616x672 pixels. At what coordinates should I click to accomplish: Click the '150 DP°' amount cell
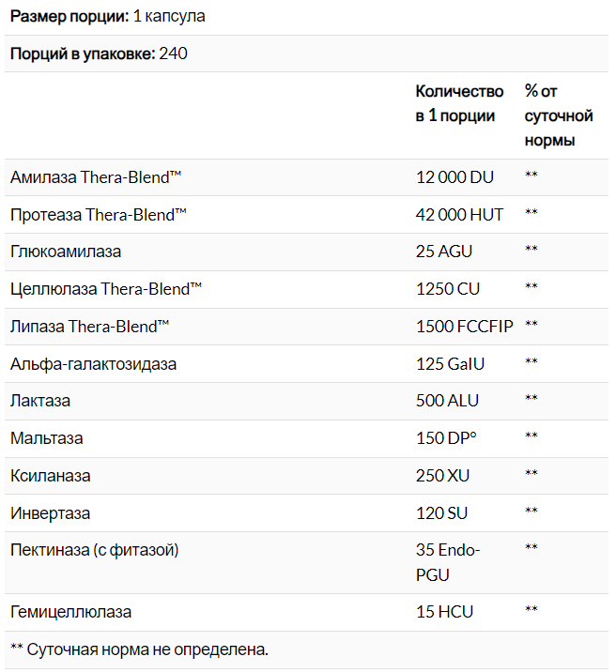click(448, 438)
